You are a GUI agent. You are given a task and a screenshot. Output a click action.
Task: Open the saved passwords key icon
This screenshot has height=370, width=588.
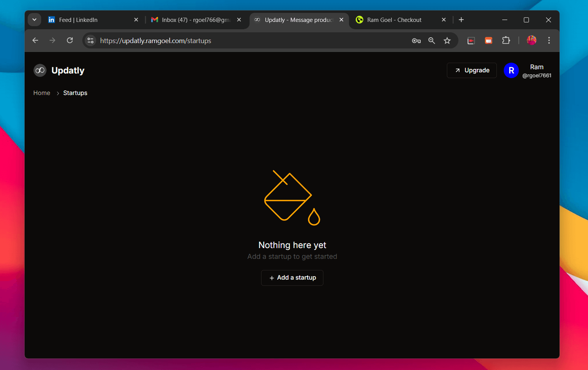point(416,41)
